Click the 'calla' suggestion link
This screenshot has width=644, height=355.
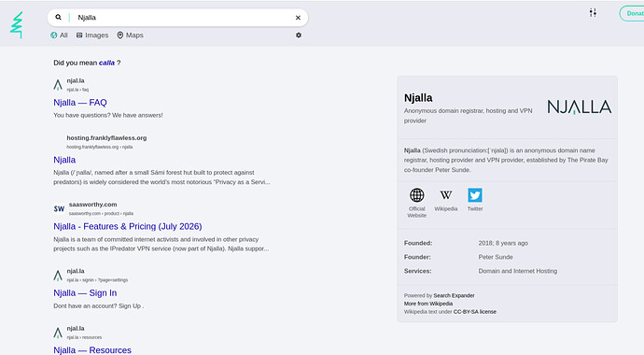click(106, 63)
